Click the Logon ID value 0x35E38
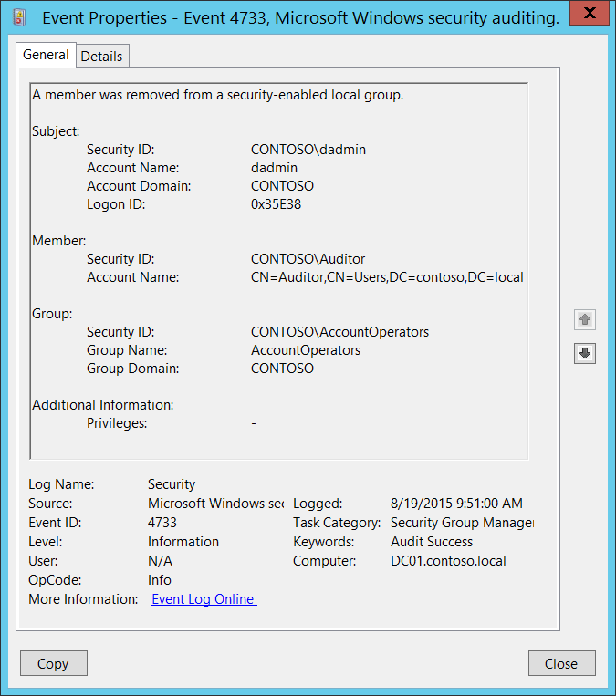 pyautogui.click(x=276, y=204)
